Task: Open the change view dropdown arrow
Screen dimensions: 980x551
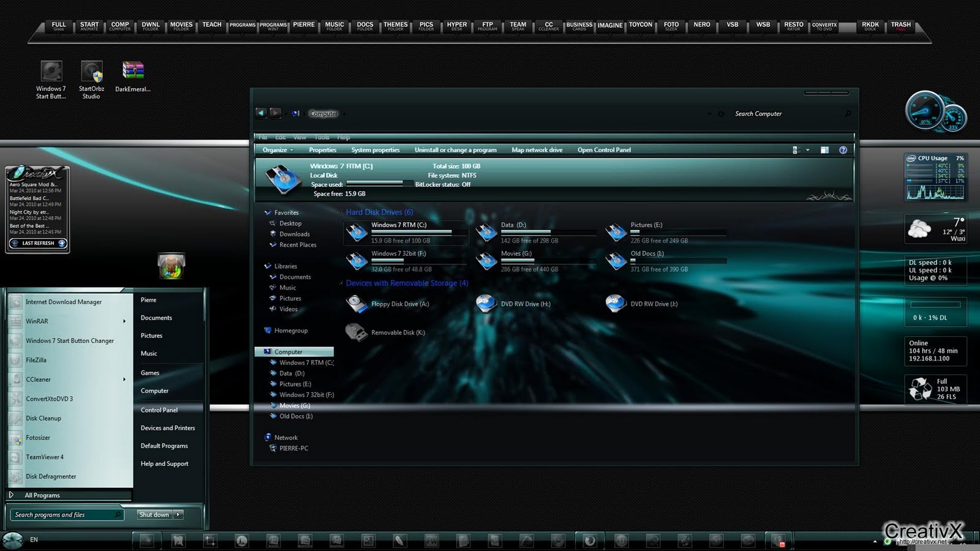Action: point(807,150)
